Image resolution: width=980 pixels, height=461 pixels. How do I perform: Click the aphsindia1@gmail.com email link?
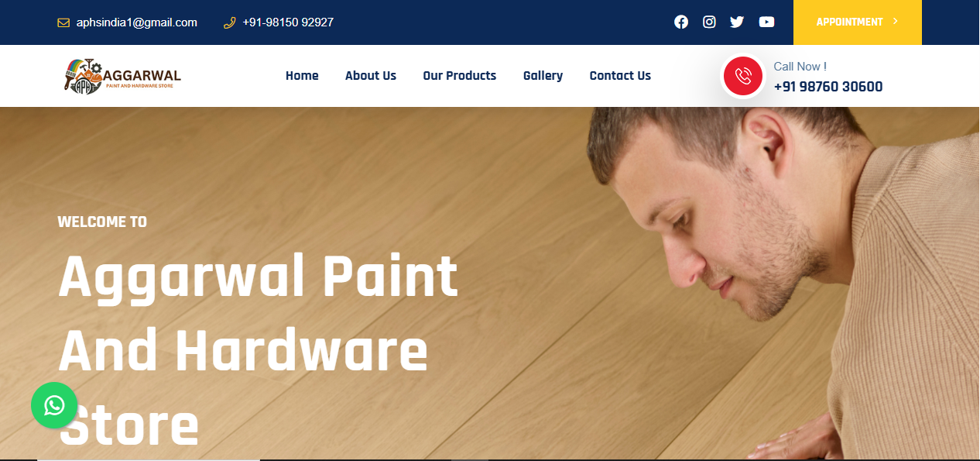pyautogui.click(x=137, y=22)
